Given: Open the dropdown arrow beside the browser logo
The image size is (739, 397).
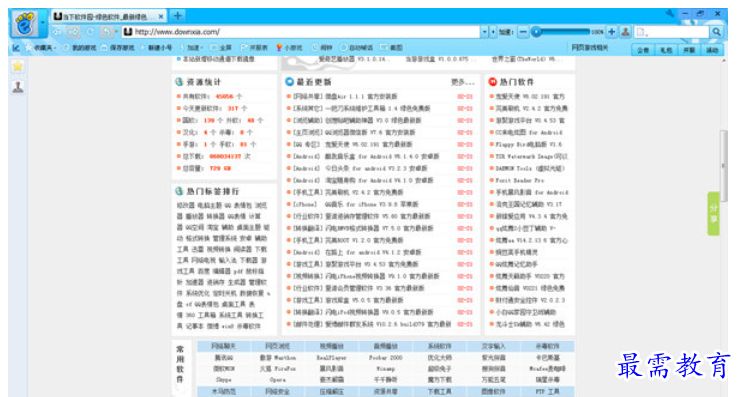Looking at the screenshot, I should 43,22.
